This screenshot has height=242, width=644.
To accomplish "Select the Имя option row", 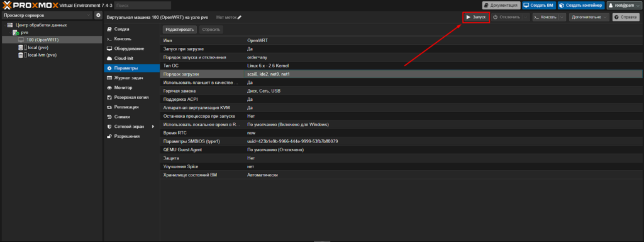I will (401, 41).
